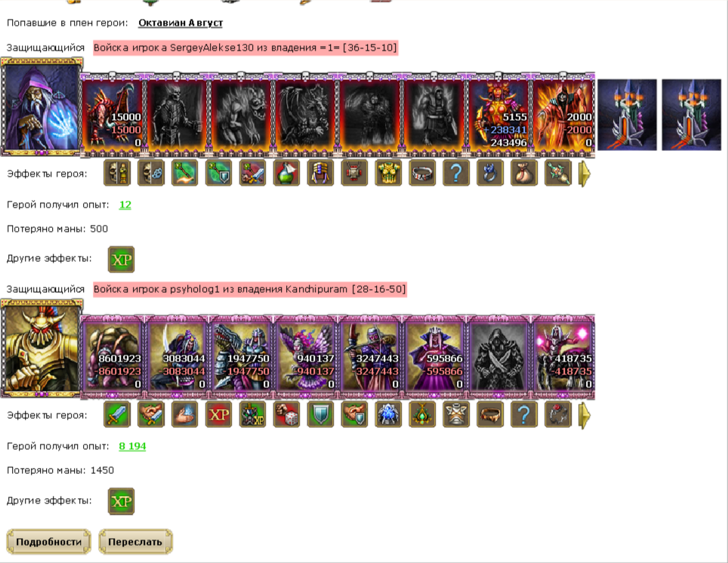Screen dimensions: 728x563
Task: Click red XP effect icon in second hero row
Action: [x=219, y=414]
